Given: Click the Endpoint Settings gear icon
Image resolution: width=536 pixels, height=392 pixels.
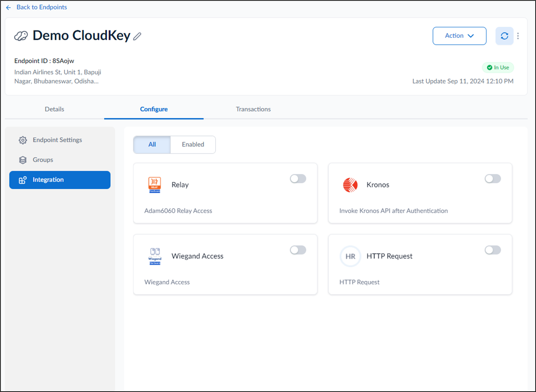Looking at the screenshot, I should pyautogui.click(x=23, y=140).
